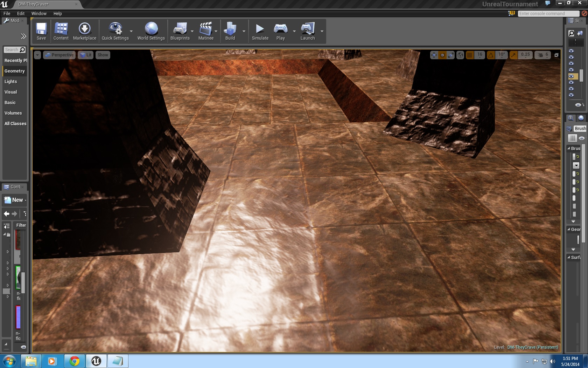Open Blueprints toolbar button
588x368 pixels.
tap(180, 31)
